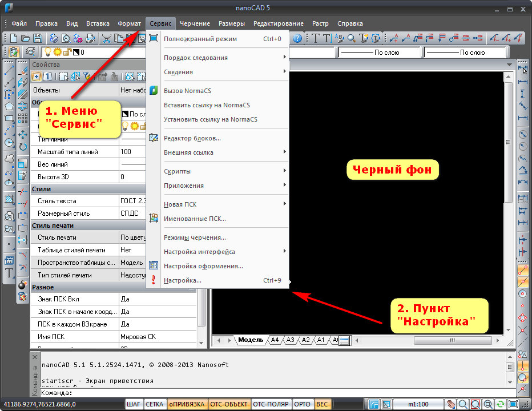Toggle the layer lightbulb on/off icon
Viewport: 532px width, 411px height.
click(48, 52)
